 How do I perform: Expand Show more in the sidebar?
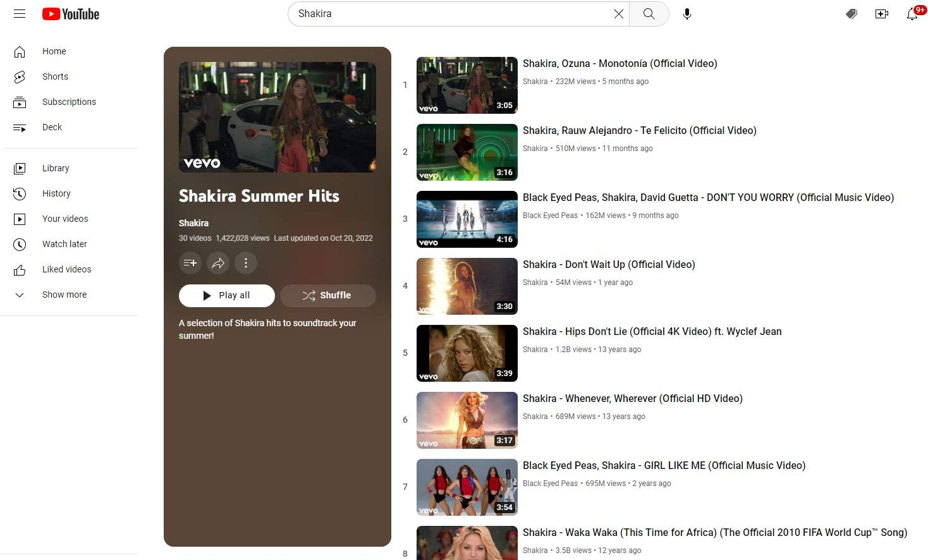64,295
